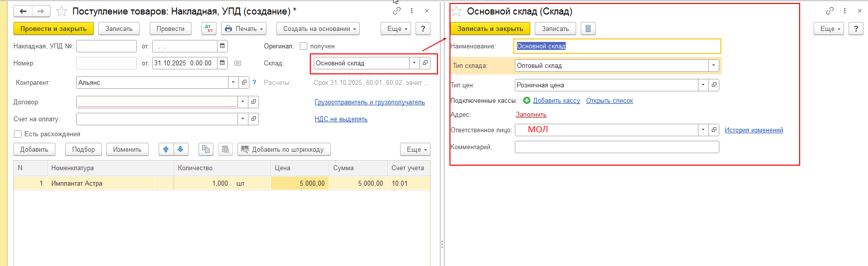This screenshot has height=266, width=868.
Task: Click Провести и закрыть button
Action: [53, 28]
